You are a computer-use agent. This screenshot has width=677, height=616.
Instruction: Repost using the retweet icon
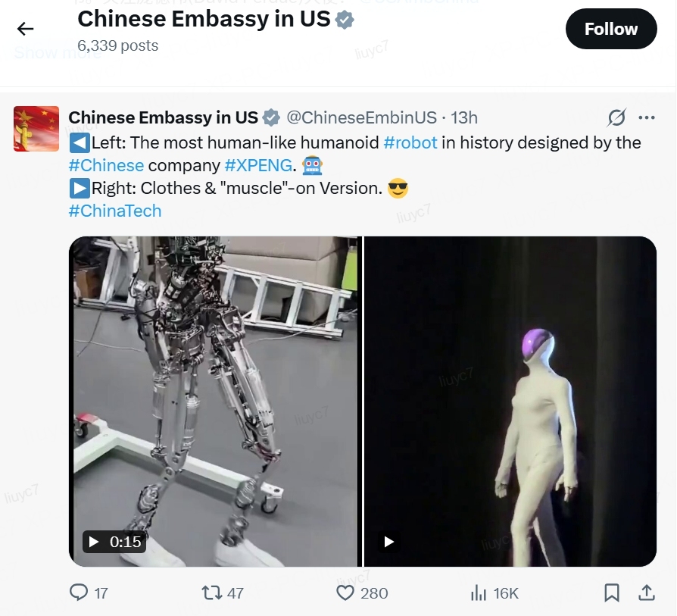tap(212, 593)
